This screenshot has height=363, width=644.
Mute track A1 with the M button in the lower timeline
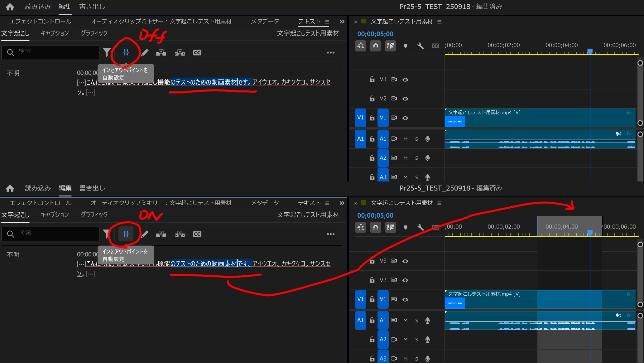click(405, 321)
